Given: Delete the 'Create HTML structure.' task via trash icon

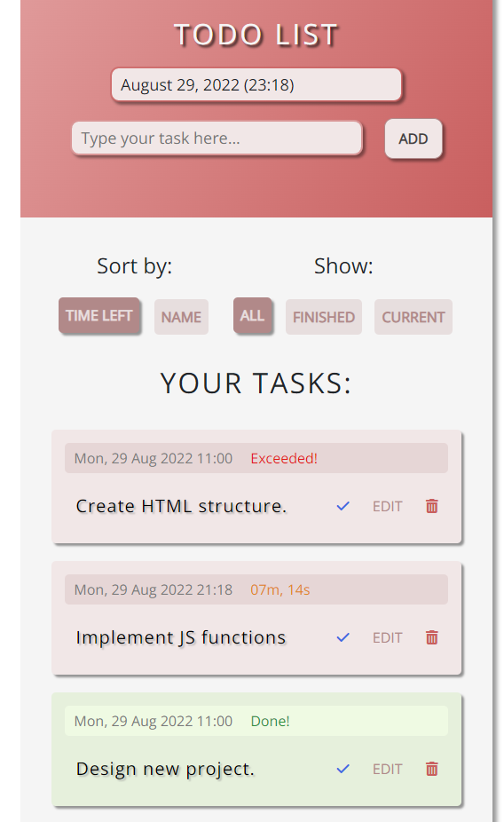Looking at the screenshot, I should 432,506.
